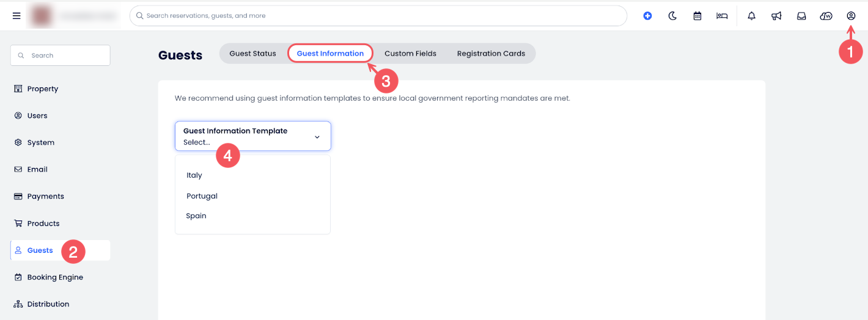Open the Custom Fields tab

pos(410,54)
